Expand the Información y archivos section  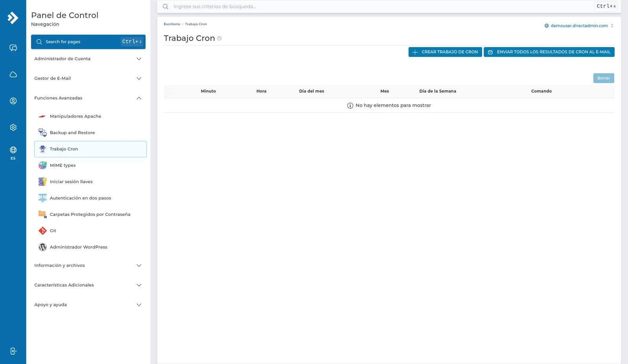88,266
